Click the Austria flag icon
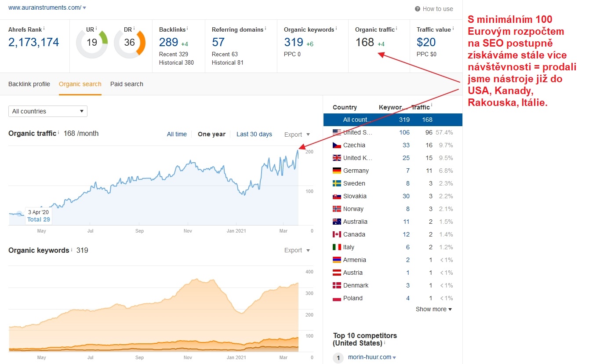 [x=337, y=273]
